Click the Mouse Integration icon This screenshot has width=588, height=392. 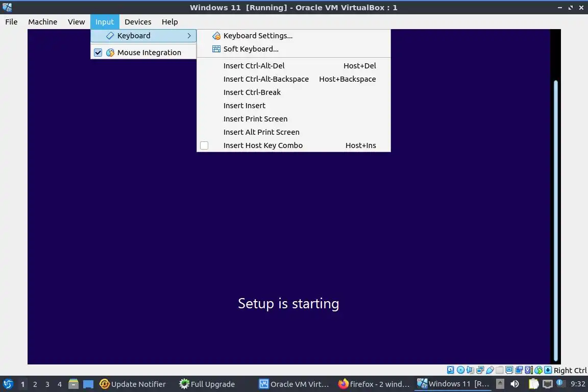(x=110, y=53)
